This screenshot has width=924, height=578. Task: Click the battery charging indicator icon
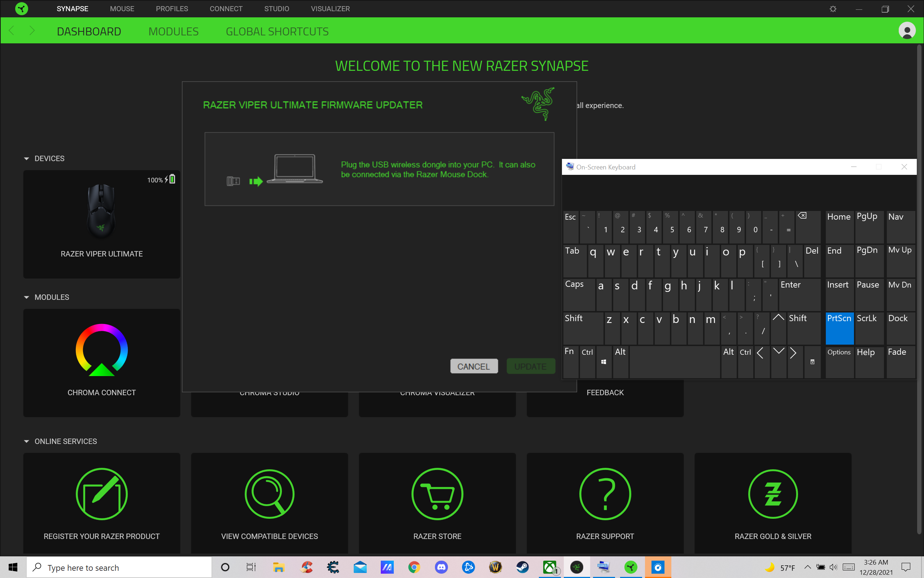170,179
